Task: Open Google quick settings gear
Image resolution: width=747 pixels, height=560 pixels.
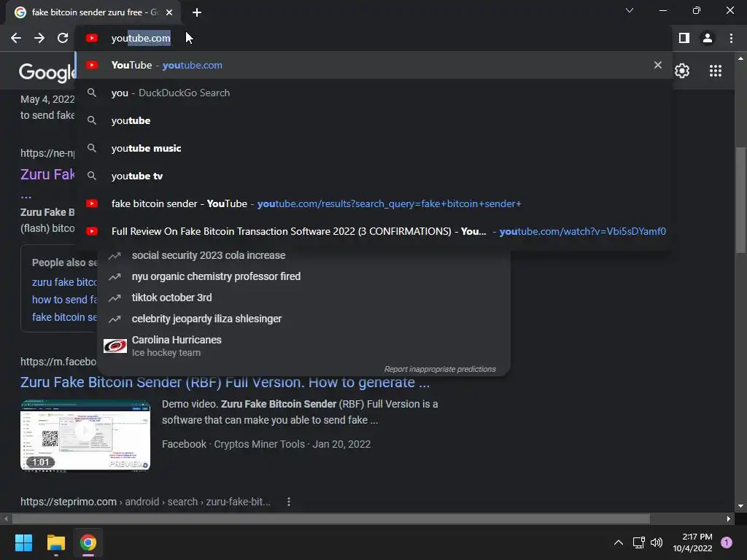Action: (682, 71)
